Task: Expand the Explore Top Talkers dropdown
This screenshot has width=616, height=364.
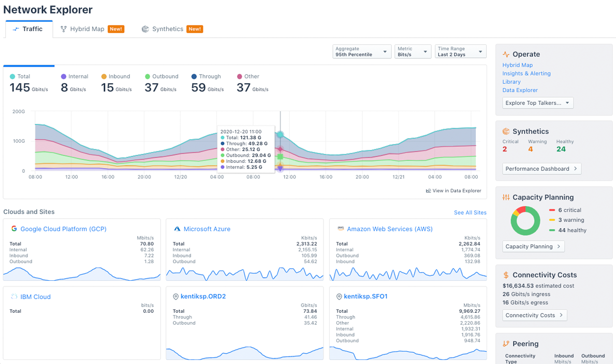Action: click(x=537, y=102)
